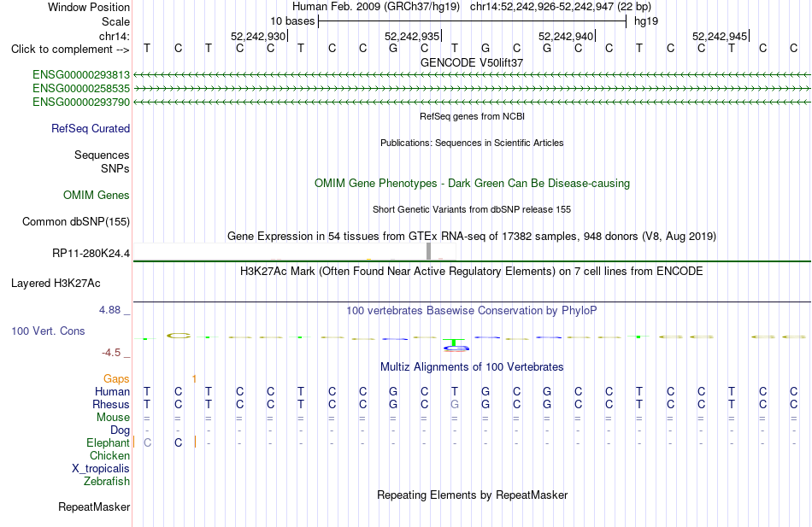Image resolution: width=812 pixels, height=527 pixels.
Task: Select the RP11-280K24.4 GTEx label
Action: pos(91,254)
